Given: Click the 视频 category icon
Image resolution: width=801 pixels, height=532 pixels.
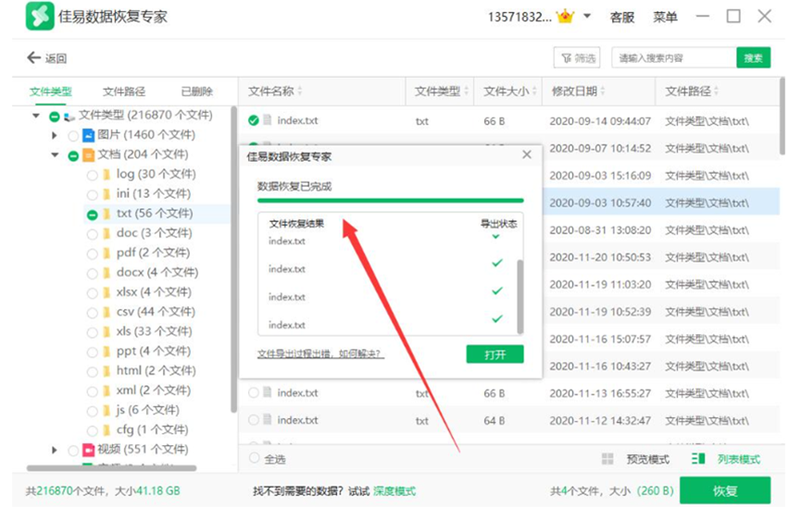Looking at the screenshot, I should (88, 450).
